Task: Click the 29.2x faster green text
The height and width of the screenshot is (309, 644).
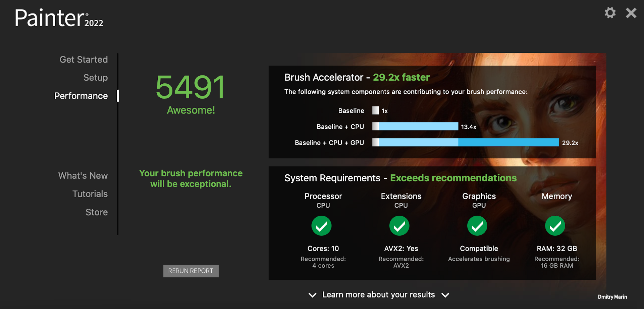Action: coord(401,77)
